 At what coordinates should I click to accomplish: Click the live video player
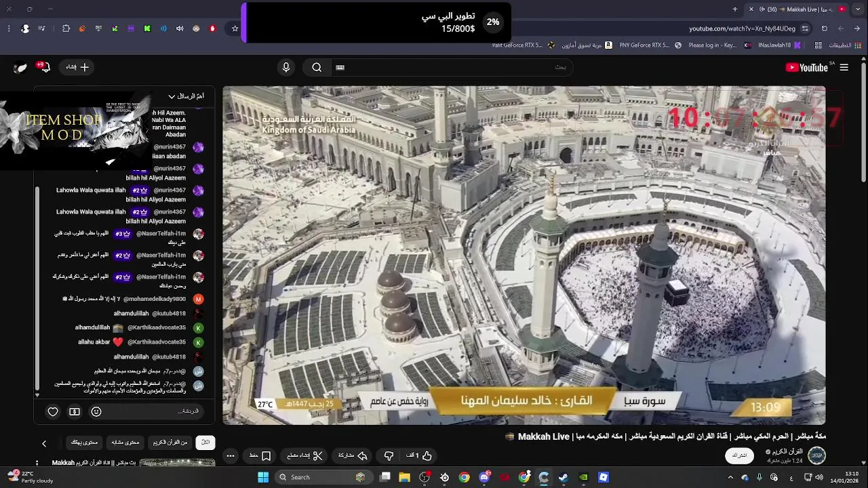click(524, 256)
